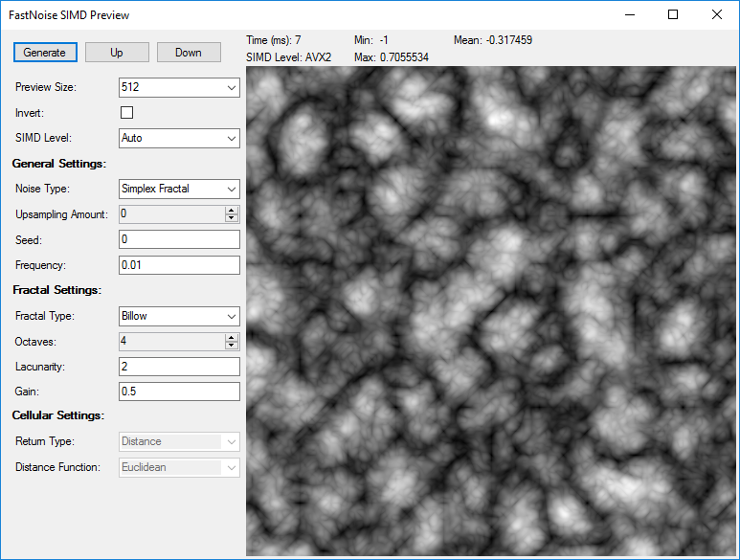
Task: Click the 'Distance Function:' label
Action: click(58, 467)
